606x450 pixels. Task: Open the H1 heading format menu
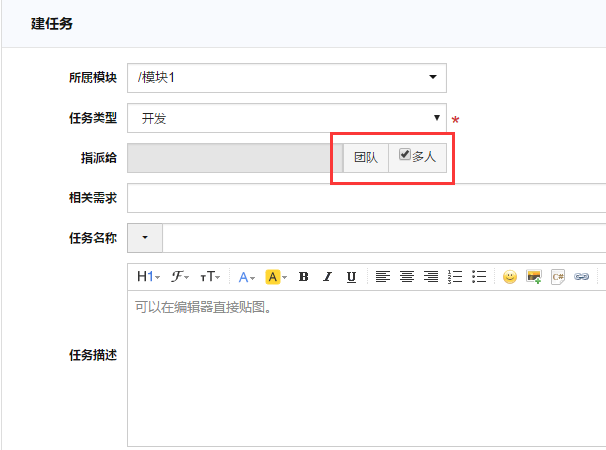point(148,277)
